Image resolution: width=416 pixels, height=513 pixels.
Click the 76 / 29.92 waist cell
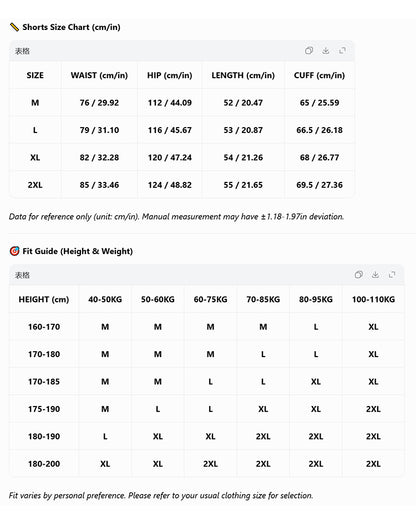pyautogui.click(x=99, y=103)
